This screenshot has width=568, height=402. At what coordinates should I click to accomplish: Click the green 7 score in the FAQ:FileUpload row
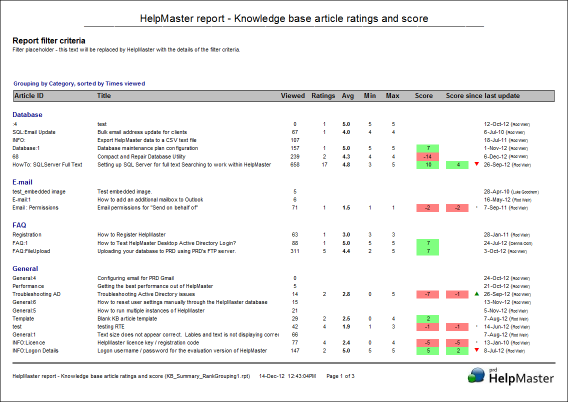428,251
